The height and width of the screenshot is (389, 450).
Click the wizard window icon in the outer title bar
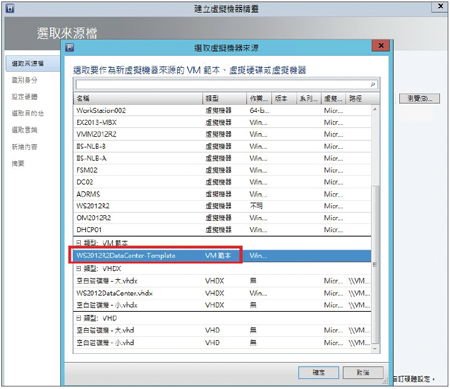pyautogui.click(x=10, y=8)
